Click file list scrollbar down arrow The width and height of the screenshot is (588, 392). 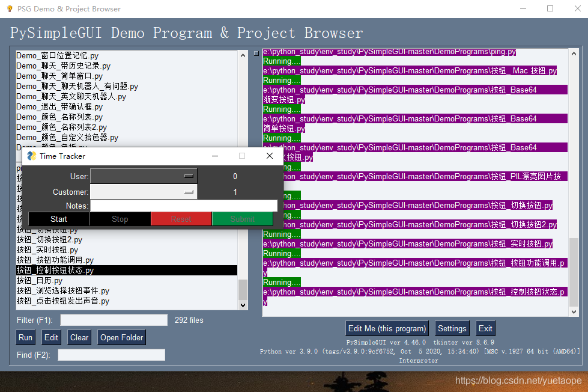243,305
